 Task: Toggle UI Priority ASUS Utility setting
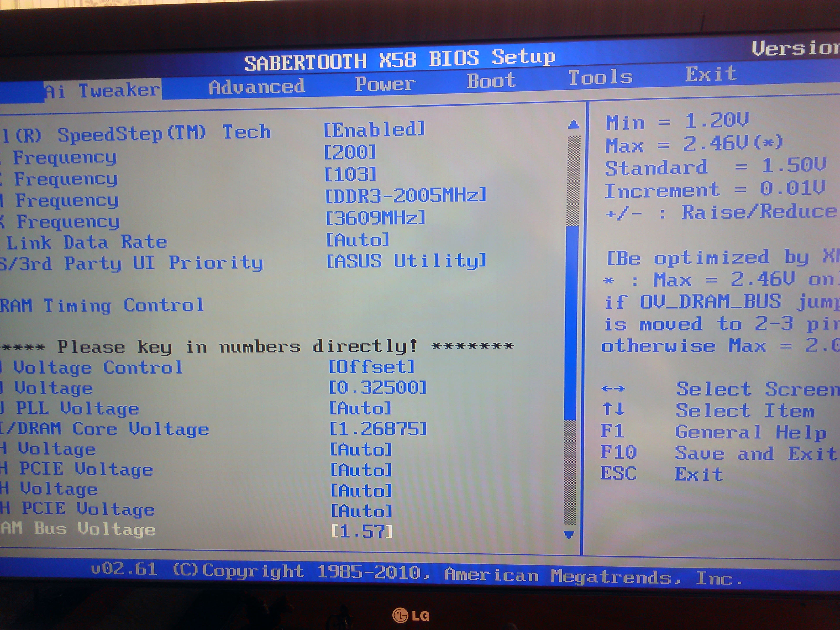click(406, 261)
